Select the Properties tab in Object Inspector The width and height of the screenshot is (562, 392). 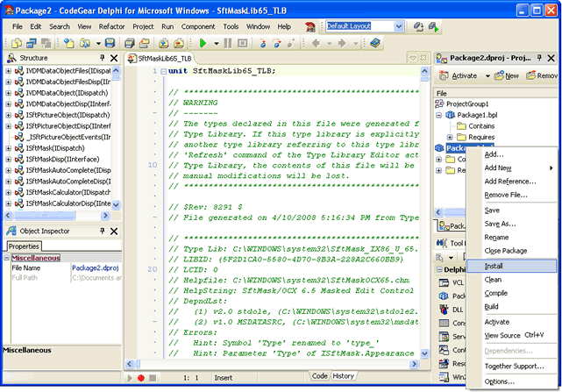pyautogui.click(x=24, y=246)
